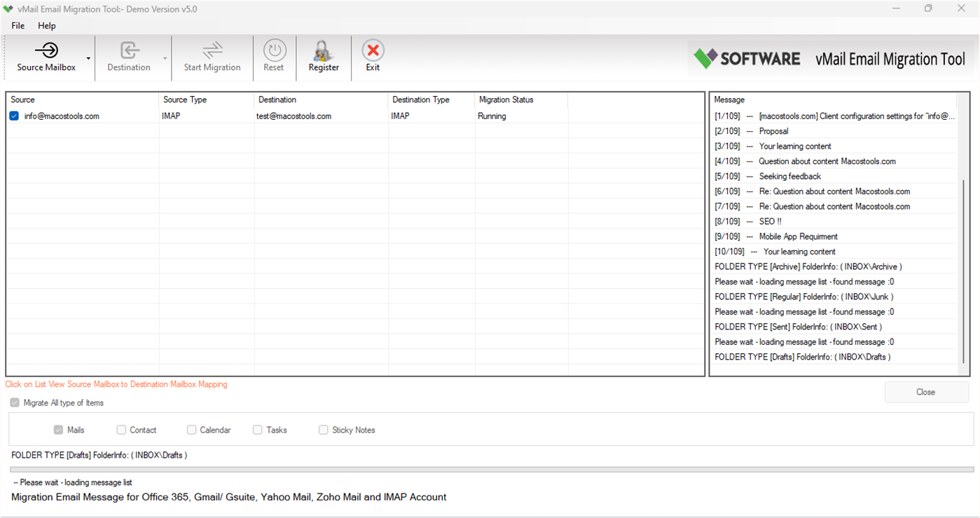Viewport: 980px width, 518px height.
Task: Open the File menu
Action: (17, 25)
